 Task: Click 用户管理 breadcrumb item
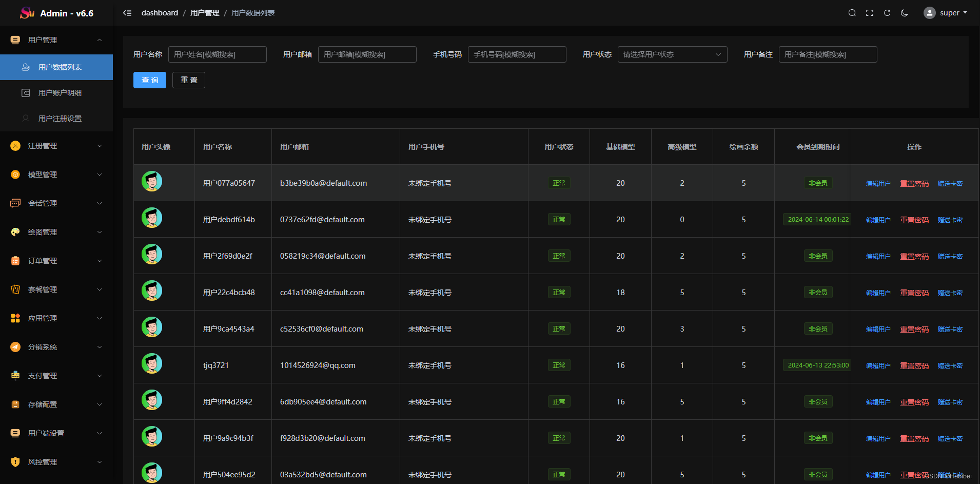click(x=205, y=13)
